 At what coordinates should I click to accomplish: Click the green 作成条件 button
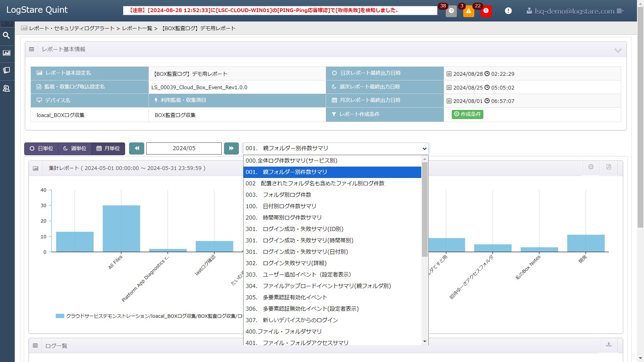[467, 114]
